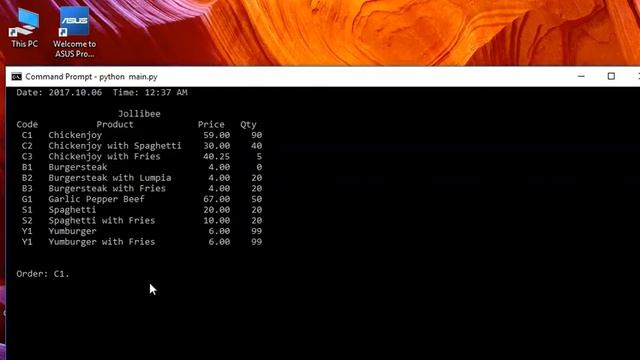Click the quantity 40
This screenshot has height=360, width=640.
[x=256, y=146]
